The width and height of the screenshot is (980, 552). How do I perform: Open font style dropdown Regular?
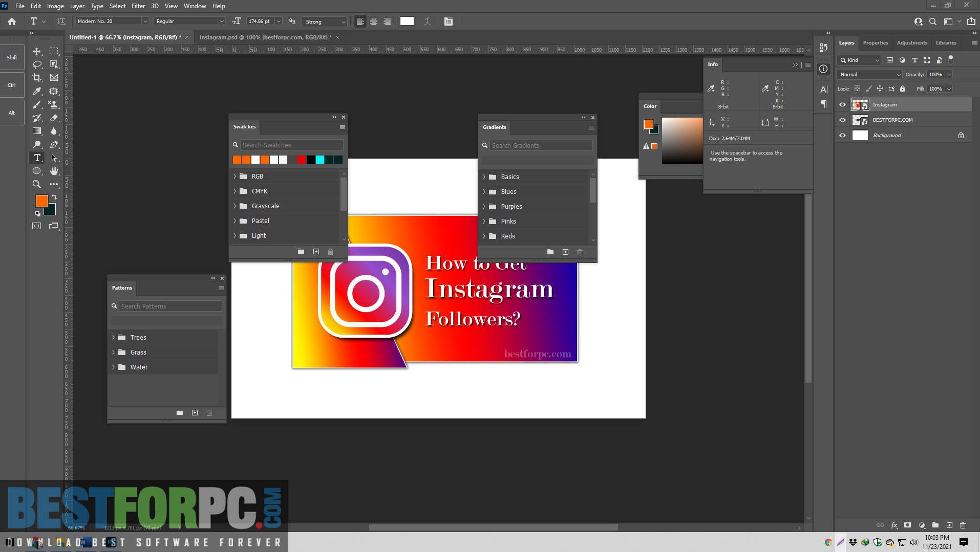coord(222,21)
